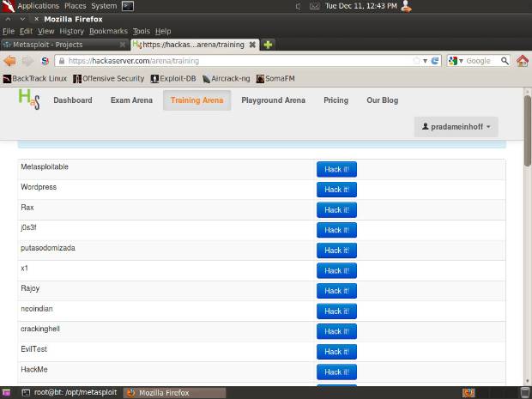
Task: Click the HaS site logo
Action: [x=28, y=100]
